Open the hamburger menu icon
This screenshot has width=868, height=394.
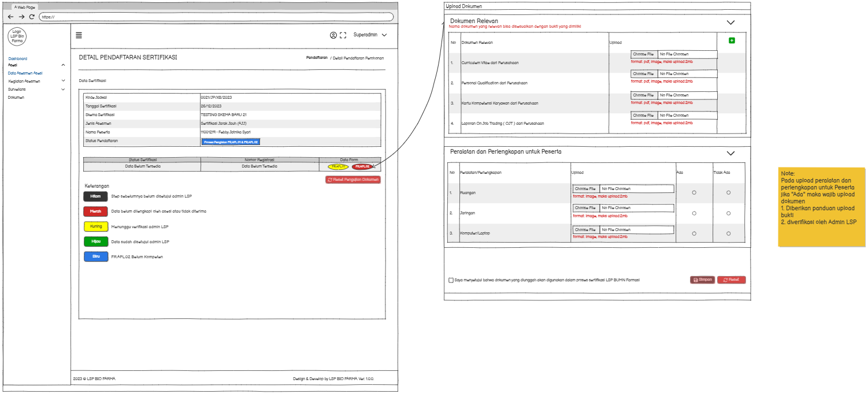tap(79, 35)
